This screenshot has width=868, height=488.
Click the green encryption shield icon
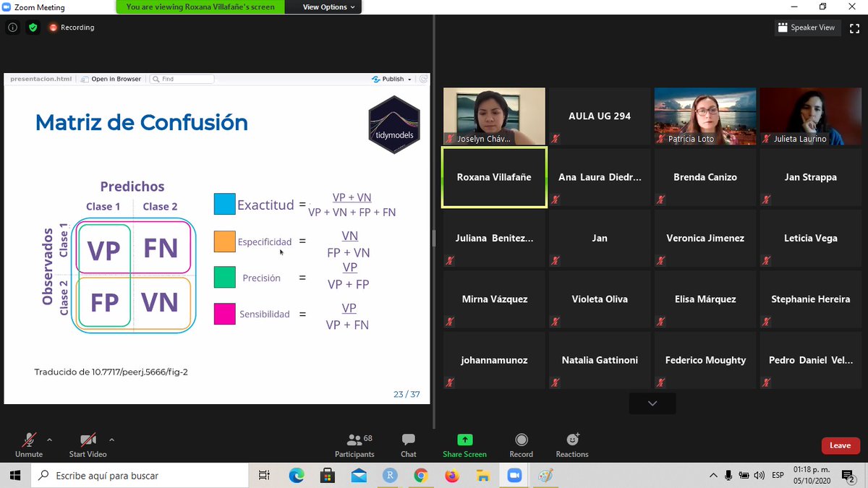(x=33, y=27)
